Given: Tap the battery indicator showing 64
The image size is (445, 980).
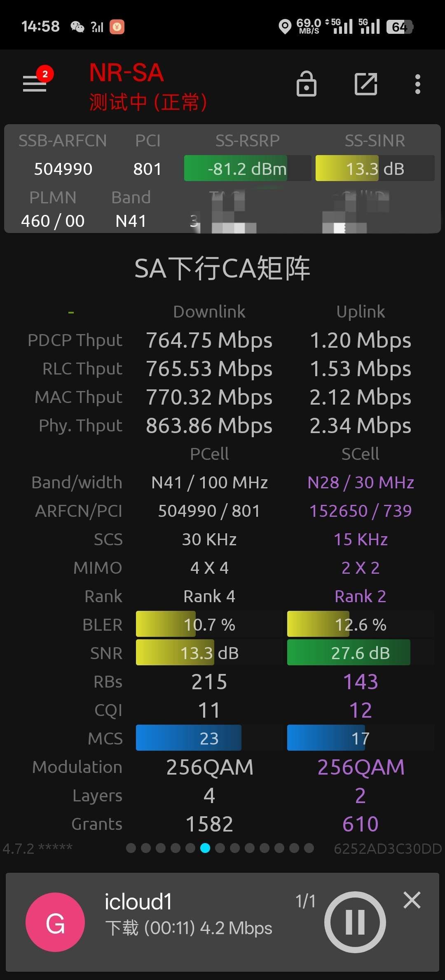Looking at the screenshot, I should [399, 27].
